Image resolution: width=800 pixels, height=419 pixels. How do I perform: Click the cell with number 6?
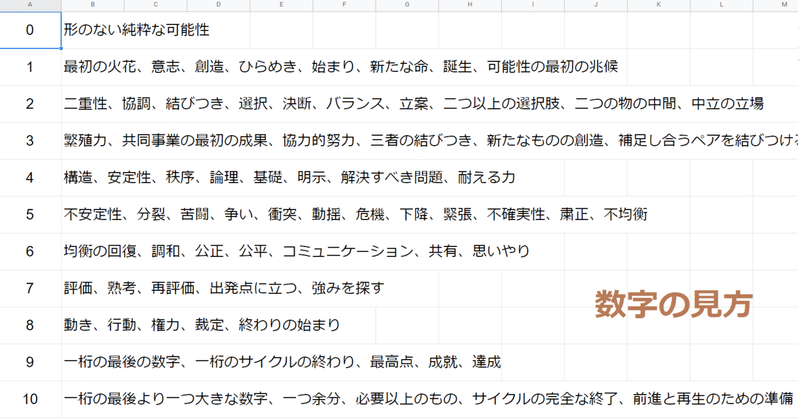pyautogui.click(x=30, y=252)
